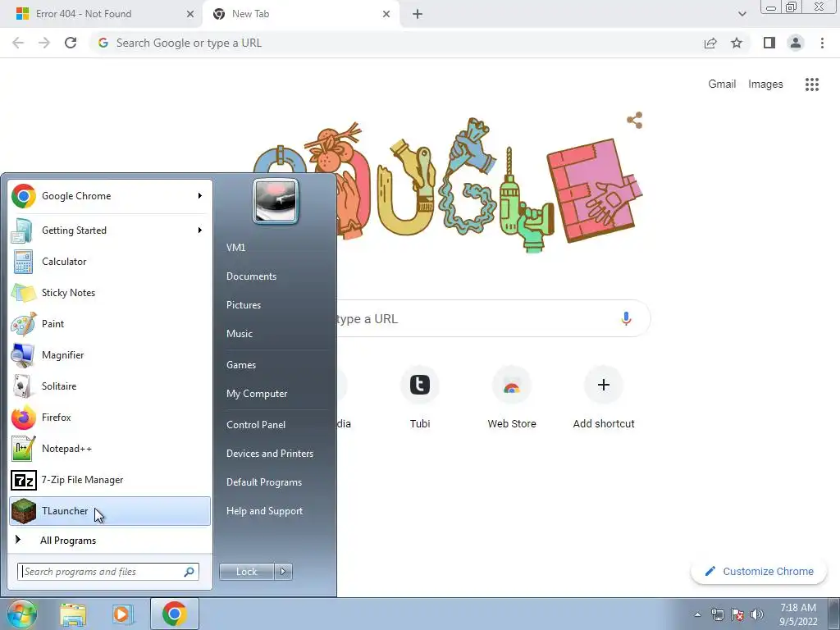840x630 pixels.
Task: Open Google Images link
Action: click(765, 84)
